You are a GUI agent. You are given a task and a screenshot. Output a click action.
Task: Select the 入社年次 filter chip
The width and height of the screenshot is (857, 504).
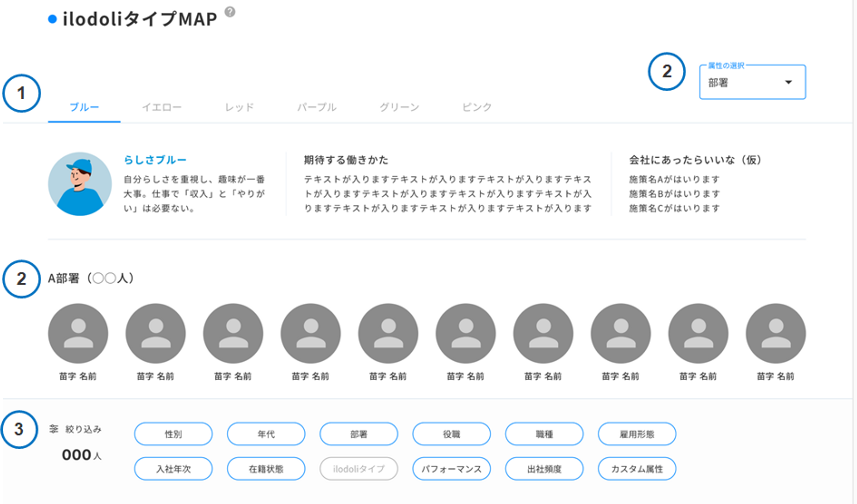click(x=173, y=469)
